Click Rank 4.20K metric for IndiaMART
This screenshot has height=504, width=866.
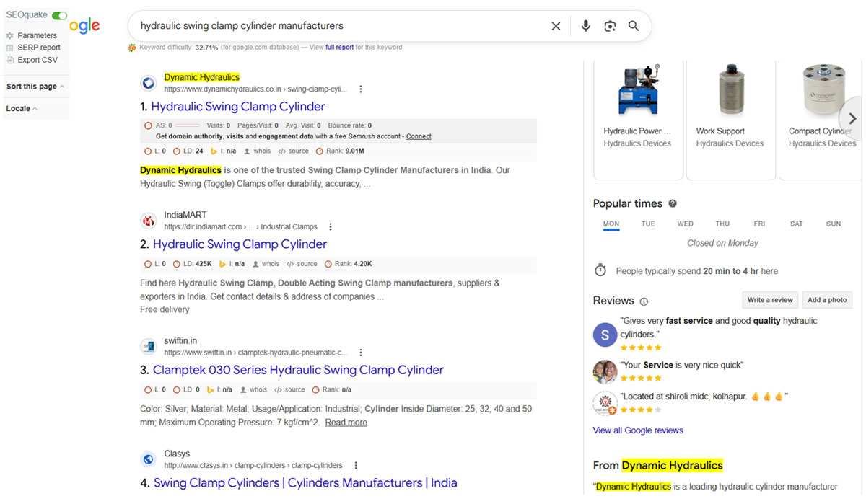[x=349, y=264]
